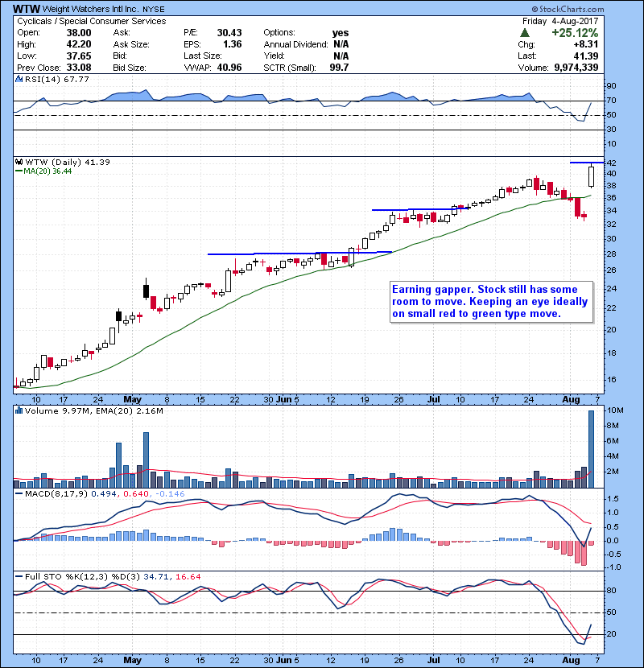Select the Cyclicals / Special Consumer Services sector line

pyautogui.click(x=92, y=21)
